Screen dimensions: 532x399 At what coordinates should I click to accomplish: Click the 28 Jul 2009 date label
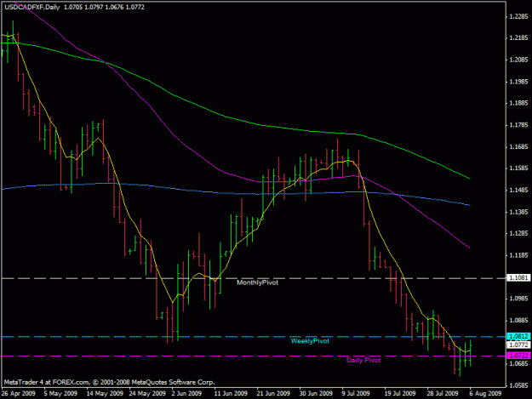click(x=443, y=394)
